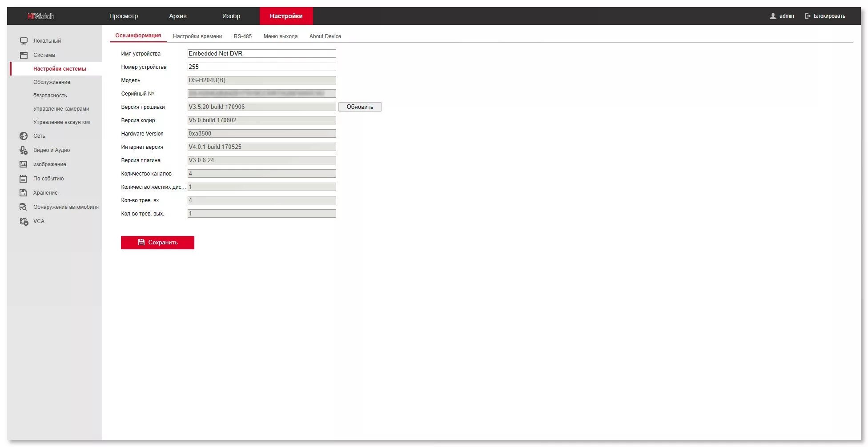
Task: Click the VCA icon in sidebar
Action: point(24,221)
